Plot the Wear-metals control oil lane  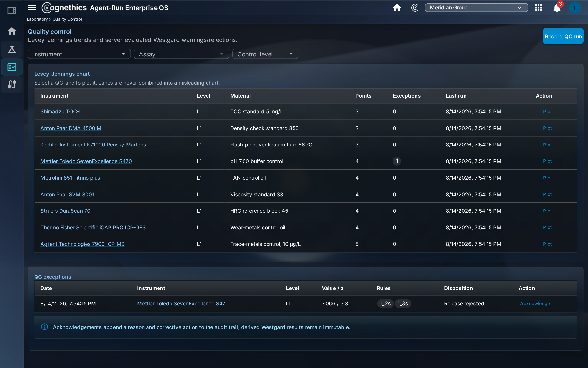click(547, 227)
